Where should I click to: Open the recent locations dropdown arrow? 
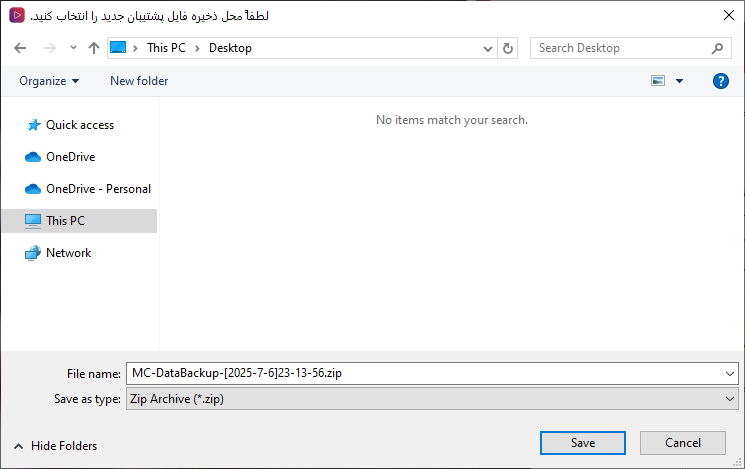click(x=73, y=48)
